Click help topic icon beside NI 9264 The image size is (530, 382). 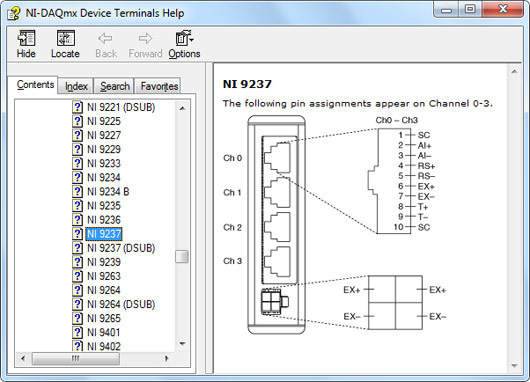(x=77, y=290)
